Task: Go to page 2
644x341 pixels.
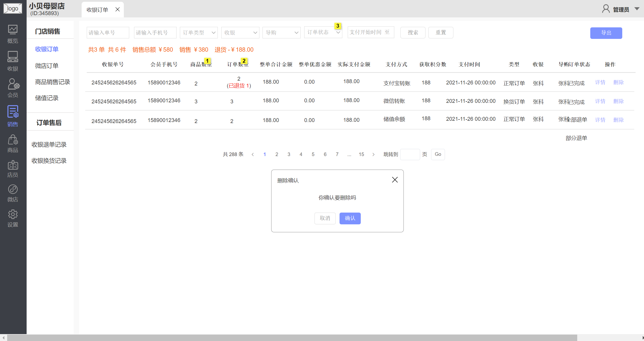Action: (x=277, y=155)
